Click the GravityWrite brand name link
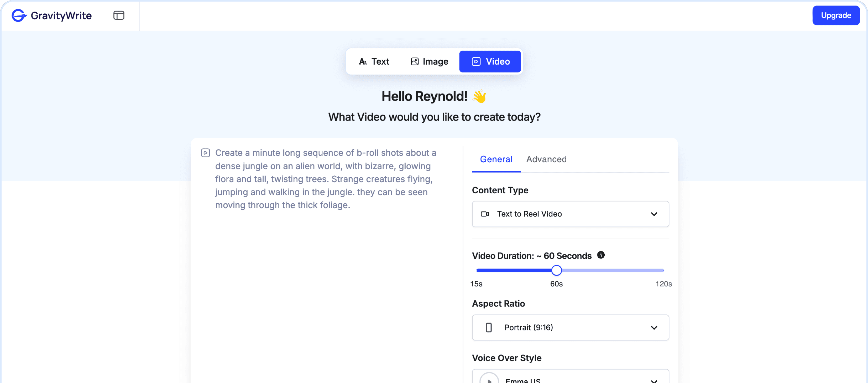 tap(61, 15)
